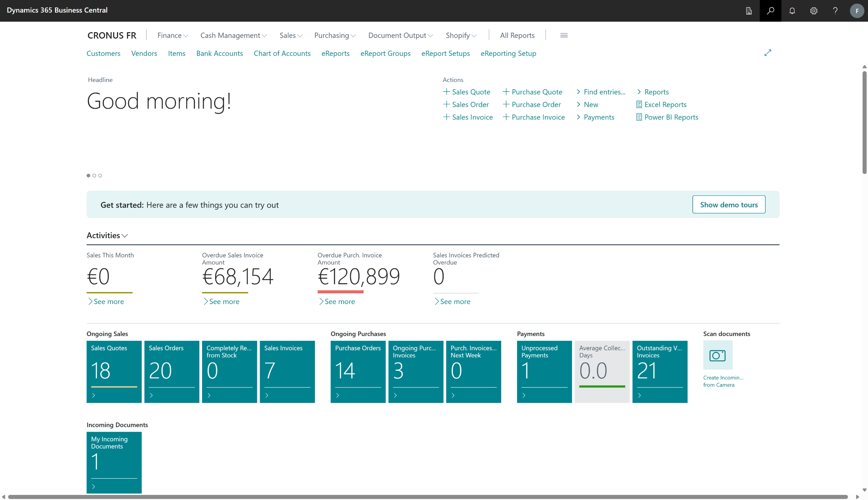Open the Sales Invoices tile showing 7

tap(287, 372)
